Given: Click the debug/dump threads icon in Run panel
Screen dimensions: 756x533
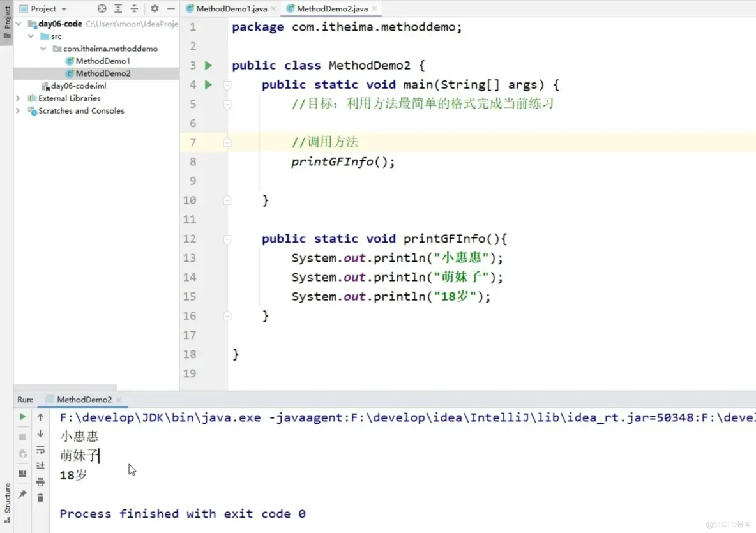Looking at the screenshot, I should click(22, 454).
